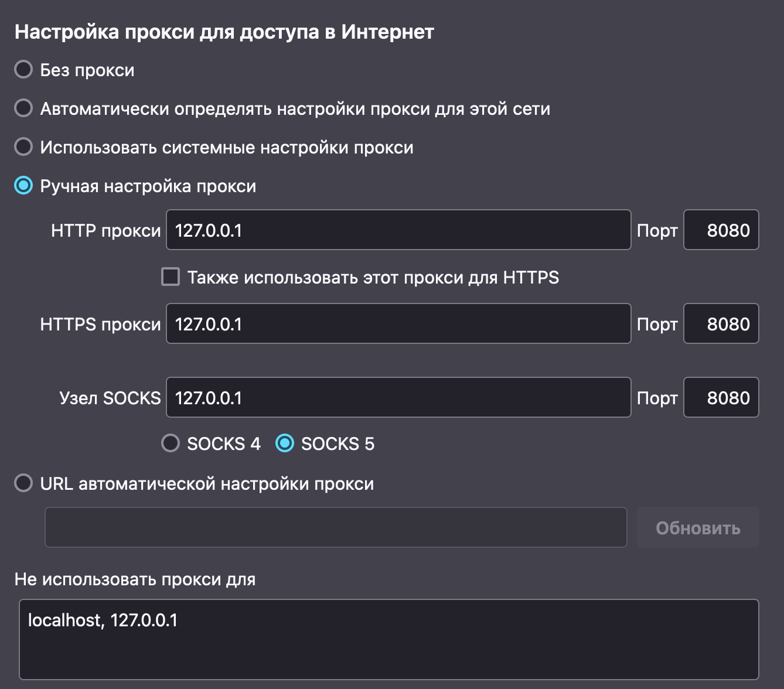
Task: Enable "Также использовать этот прокси для HTTPS"
Action: pyautogui.click(x=171, y=277)
